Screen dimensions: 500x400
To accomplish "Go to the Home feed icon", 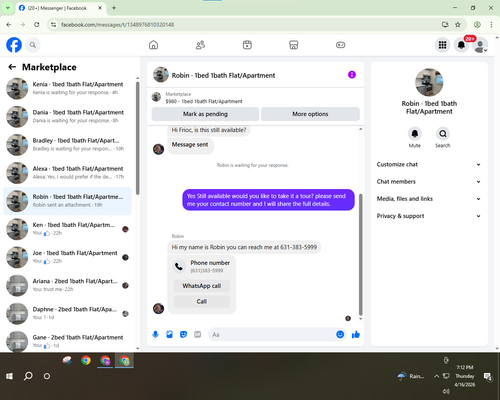I will 153,45.
